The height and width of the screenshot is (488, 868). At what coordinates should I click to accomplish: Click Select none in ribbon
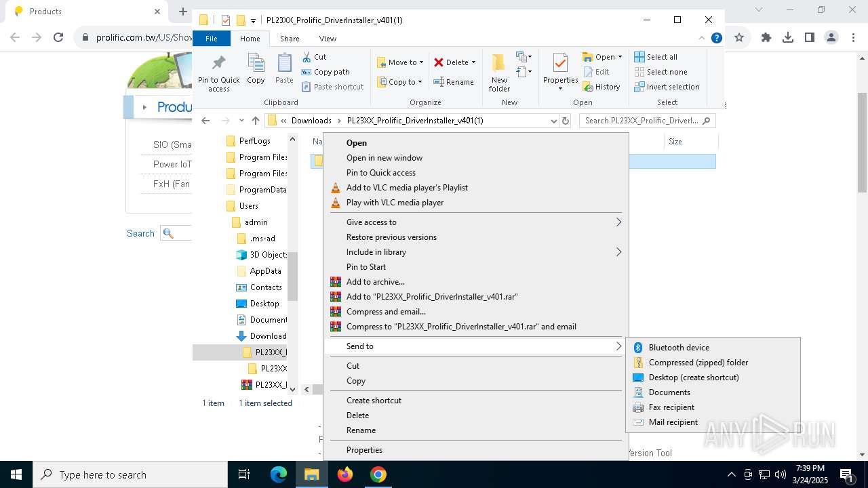click(660, 72)
